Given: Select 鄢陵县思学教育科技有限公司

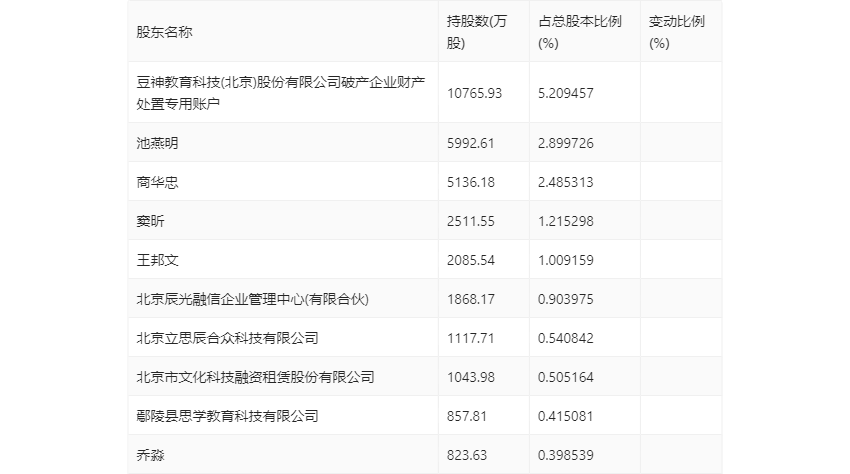Looking at the screenshot, I should (227, 417).
